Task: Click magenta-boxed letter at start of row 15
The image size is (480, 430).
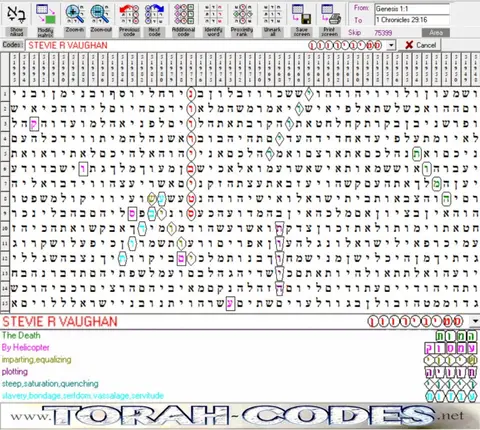Action: click(230, 303)
